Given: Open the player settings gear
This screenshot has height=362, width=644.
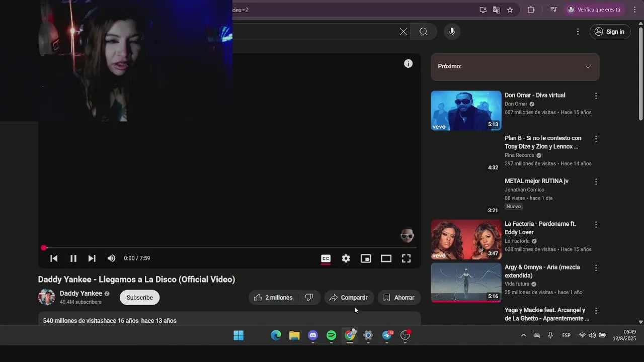Looking at the screenshot, I should [x=346, y=258].
